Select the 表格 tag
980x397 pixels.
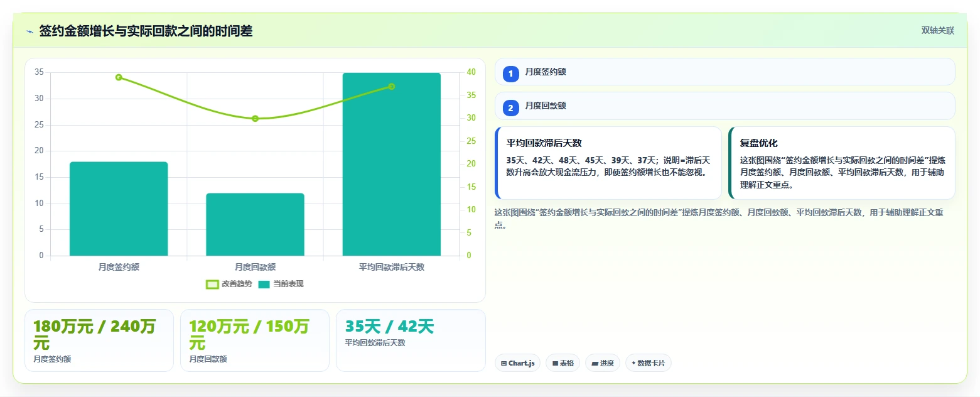click(563, 363)
